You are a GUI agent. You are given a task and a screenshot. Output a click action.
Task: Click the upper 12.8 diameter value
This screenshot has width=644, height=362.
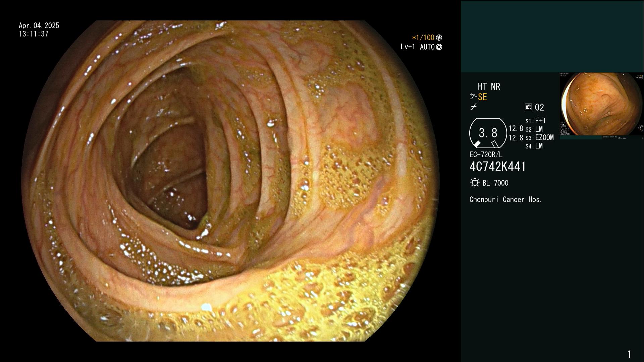[516, 128]
